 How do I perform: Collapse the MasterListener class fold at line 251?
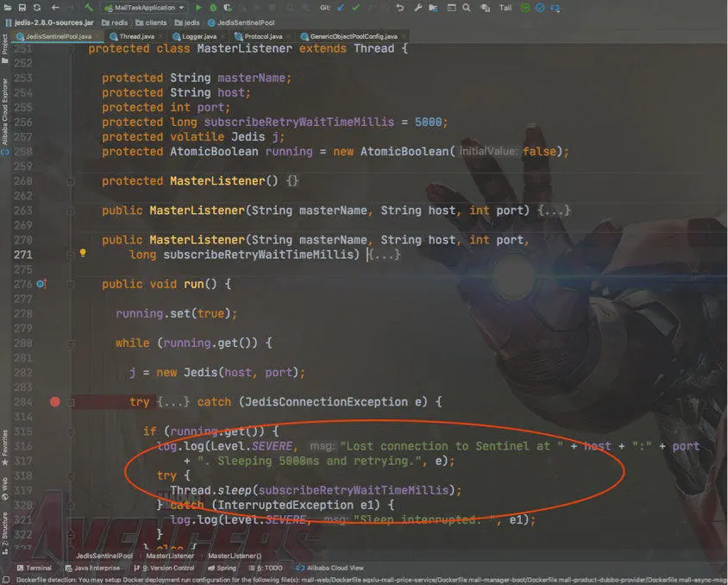(71, 48)
